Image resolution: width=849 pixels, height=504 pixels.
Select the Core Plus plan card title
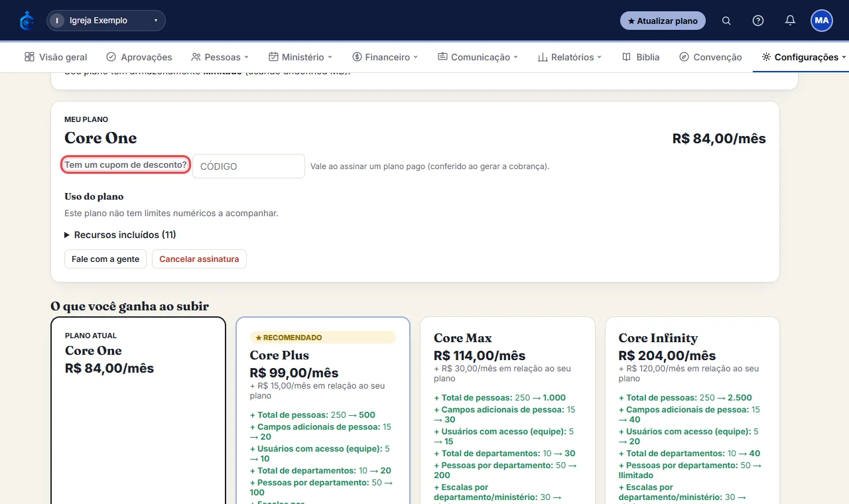279,355
